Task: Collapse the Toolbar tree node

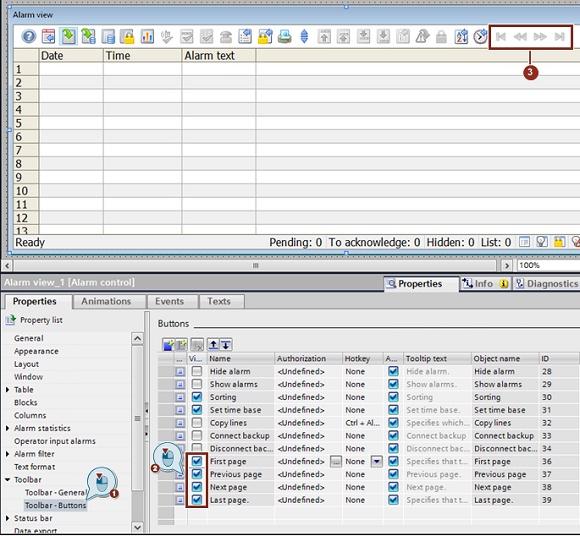Action: [7, 479]
